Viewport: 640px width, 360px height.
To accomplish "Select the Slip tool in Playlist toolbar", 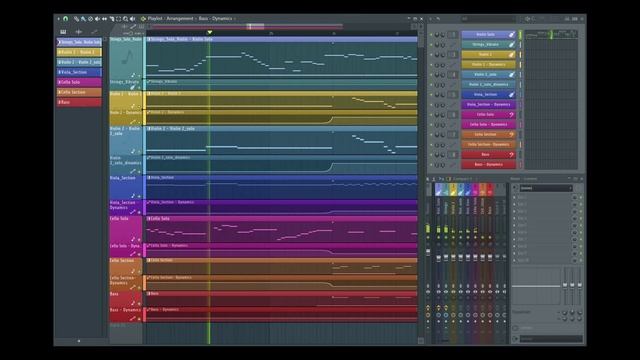I will tap(104, 19).
